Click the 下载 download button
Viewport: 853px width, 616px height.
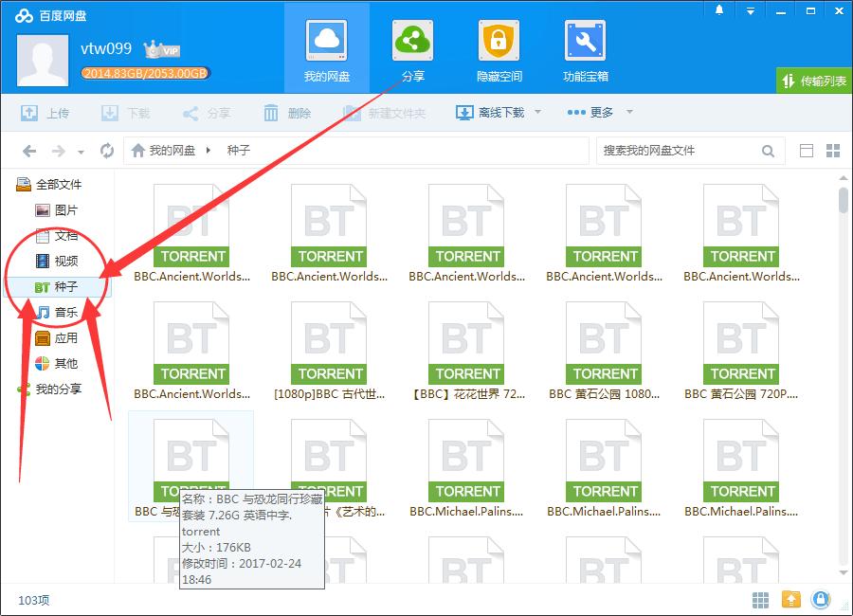[x=126, y=113]
